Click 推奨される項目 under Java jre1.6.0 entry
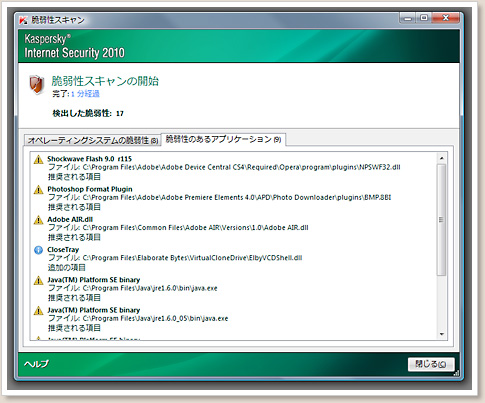Image resolution: width=485 pixels, height=403 pixels. point(74,297)
